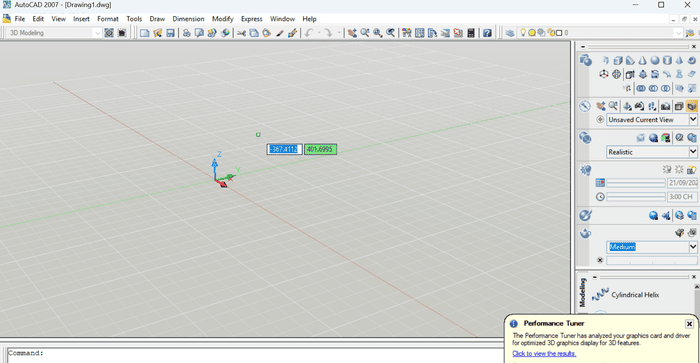Image resolution: width=700 pixels, height=363 pixels.
Task: Open the Unsaved Current View dropdown
Action: [x=692, y=120]
